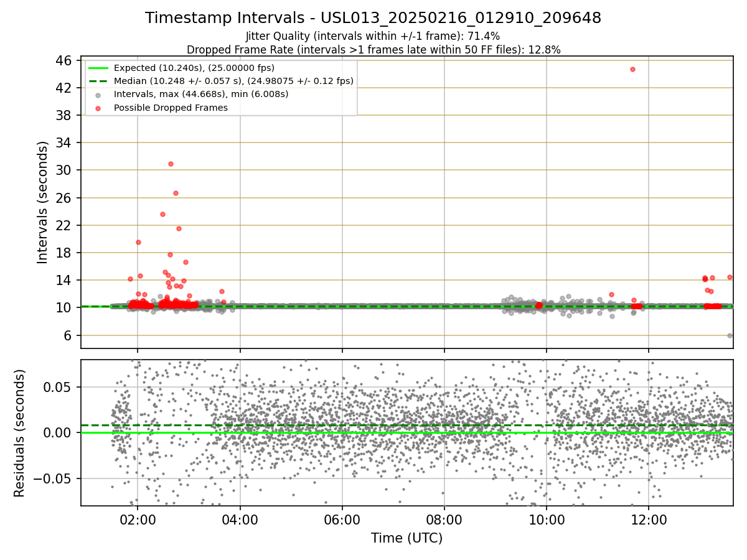
Task: Click the plot title containing USL013_20250216_012910_209648
Action: point(374,18)
